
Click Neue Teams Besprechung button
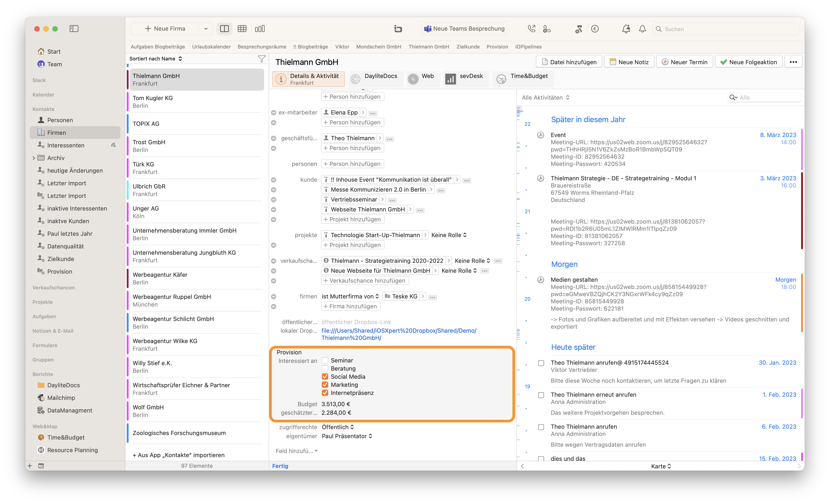[464, 29]
